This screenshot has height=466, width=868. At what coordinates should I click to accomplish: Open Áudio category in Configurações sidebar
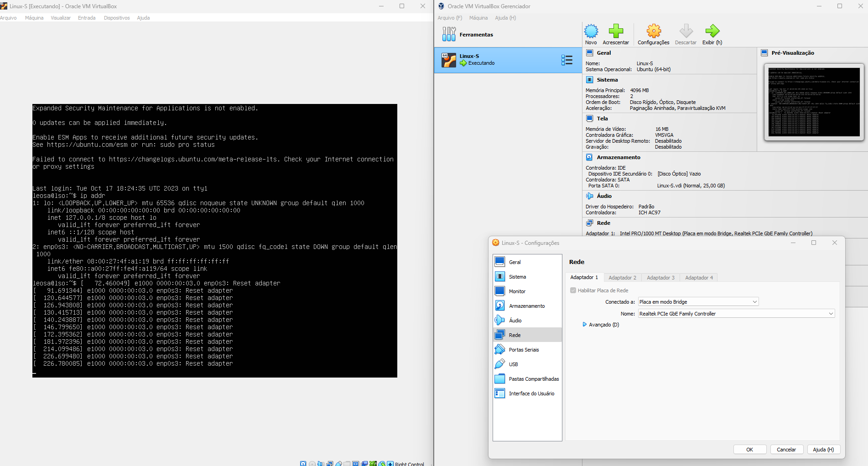(527, 321)
